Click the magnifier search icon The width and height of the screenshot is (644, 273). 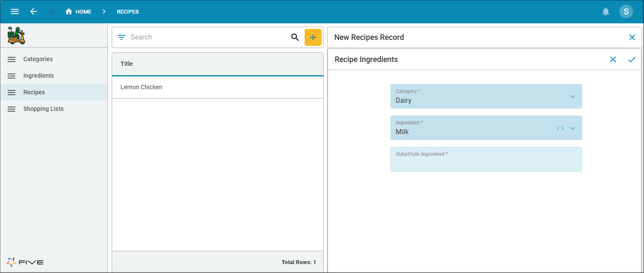tap(295, 37)
